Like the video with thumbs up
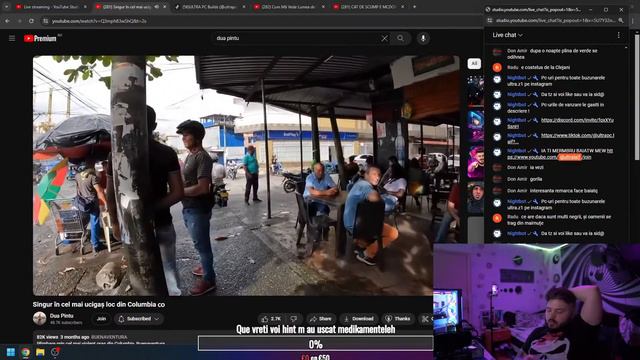Viewport: 640px width, 360px height. point(271,319)
